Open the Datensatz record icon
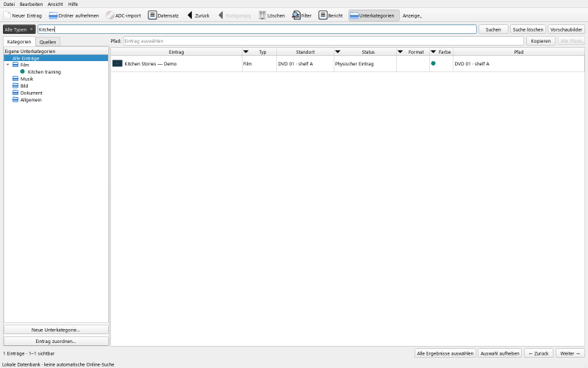Screen dimensions: 588x368 tap(152, 15)
